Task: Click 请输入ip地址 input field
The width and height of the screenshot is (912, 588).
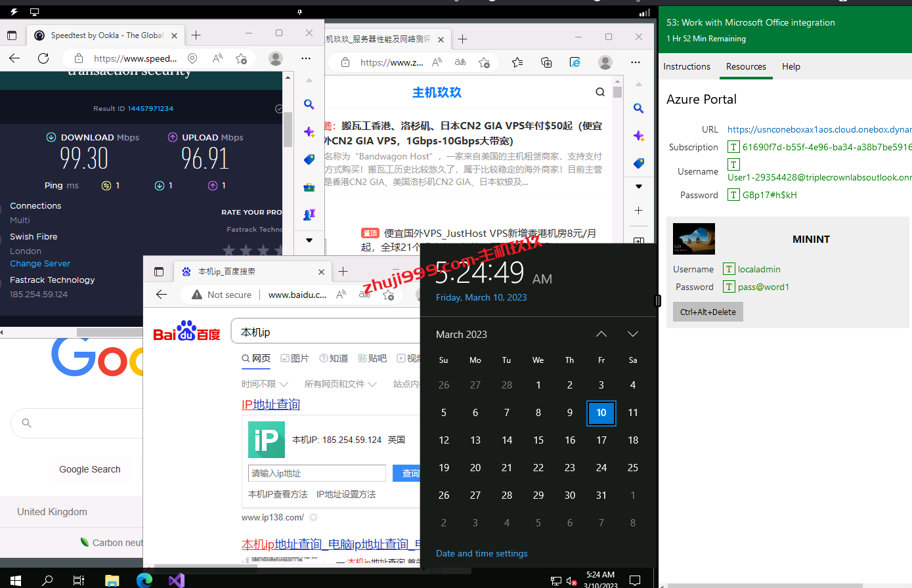Action: point(317,473)
